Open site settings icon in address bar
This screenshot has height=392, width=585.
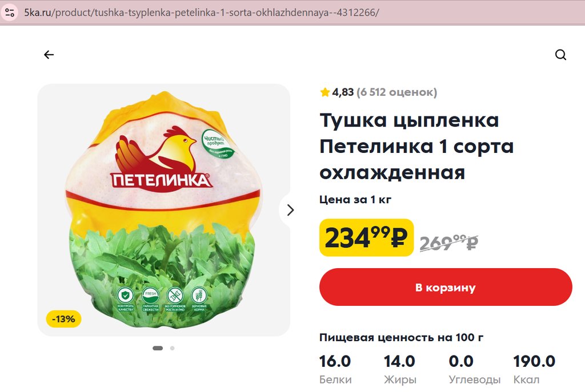[x=10, y=13]
